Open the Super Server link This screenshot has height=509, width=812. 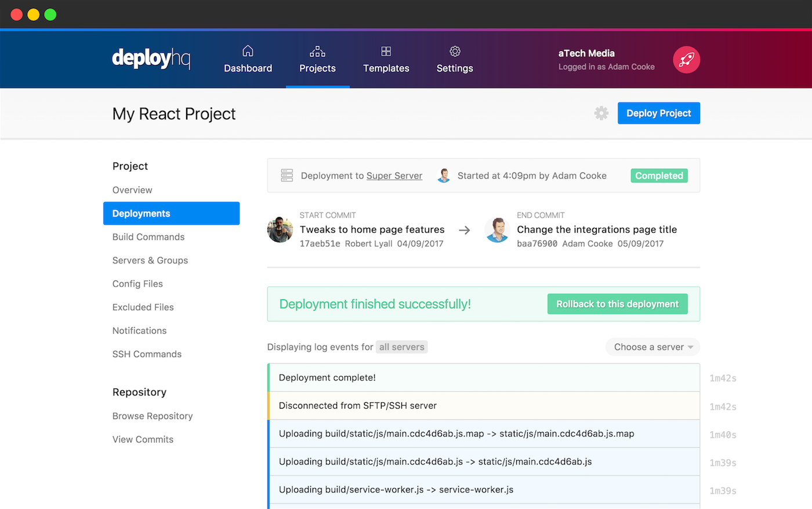pyautogui.click(x=394, y=176)
